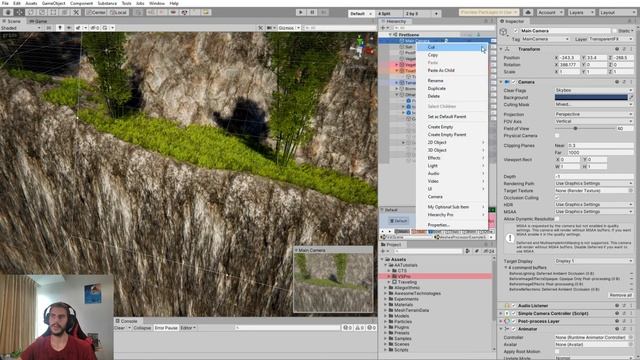The image size is (640, 360).
Task: Open the custom editor tools icon
Action: pos(76,12)
